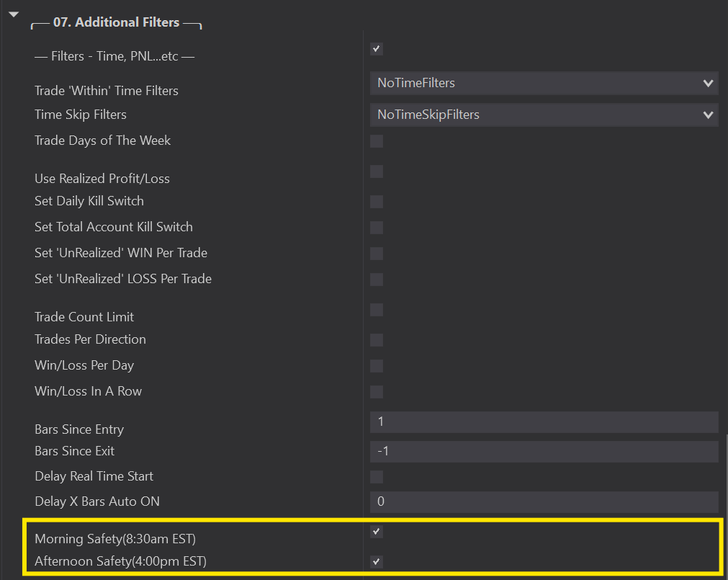728x580 pixels.
Task: Check the Trades Per Direction box
Action: pyautogui.click(x=377, y=340)
